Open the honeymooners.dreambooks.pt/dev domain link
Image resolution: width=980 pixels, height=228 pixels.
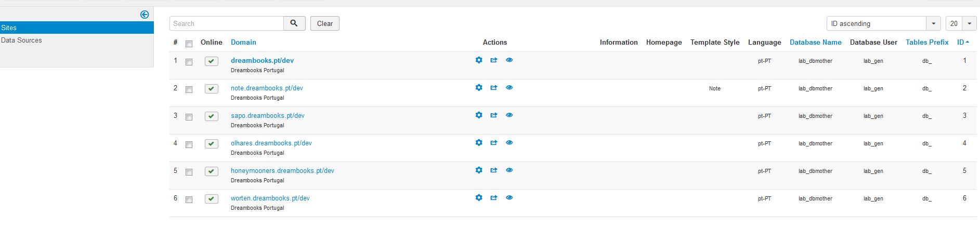(x=282, y=170)
